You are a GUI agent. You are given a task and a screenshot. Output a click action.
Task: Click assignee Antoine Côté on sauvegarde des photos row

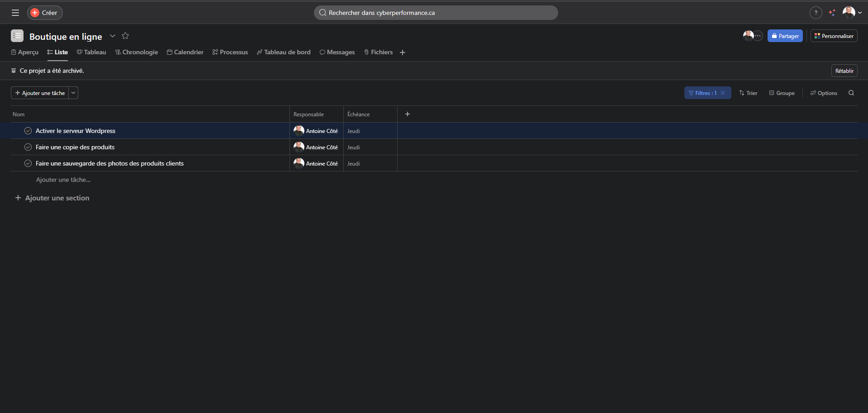(316, 163)
